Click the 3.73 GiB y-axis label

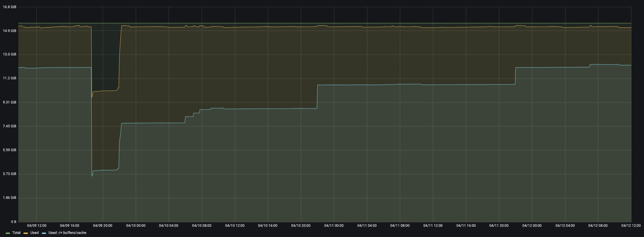tap(9, 174)
